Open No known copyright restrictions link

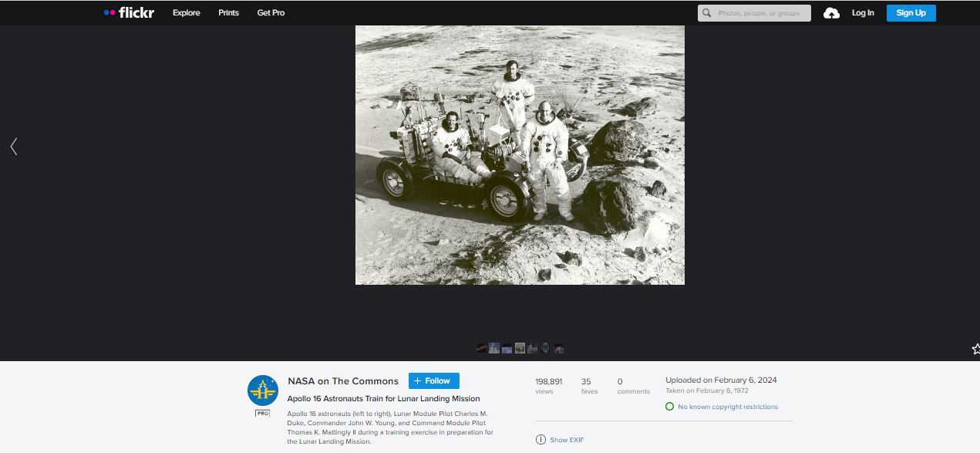[727, 407]
